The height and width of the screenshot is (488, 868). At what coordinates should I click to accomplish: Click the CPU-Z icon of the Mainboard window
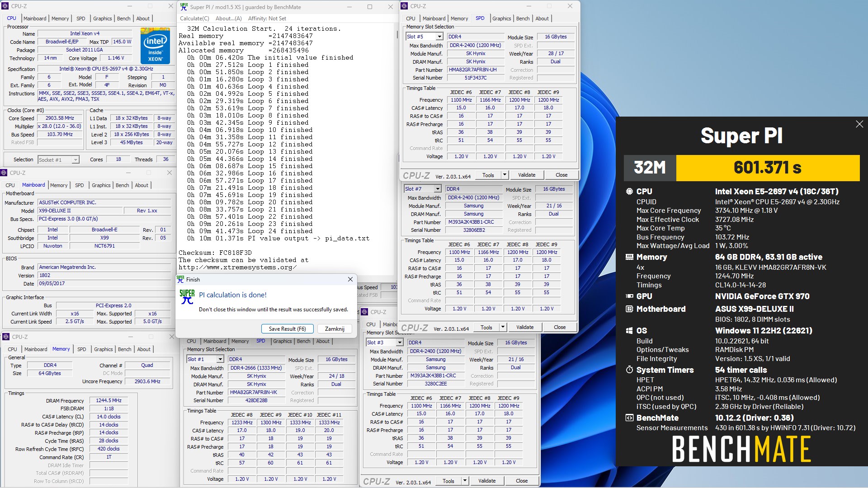pos(4,173)
